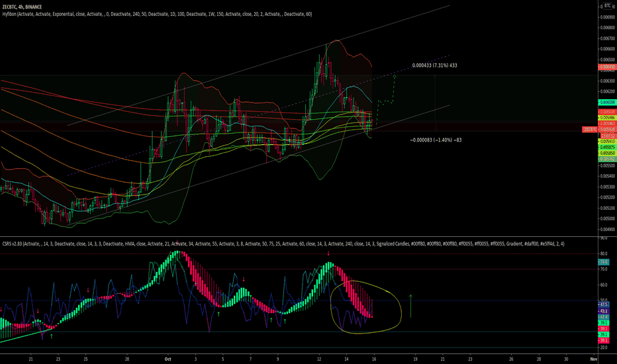Select the green up-arrow drawing beside ellipse

[x=411, y=306]
